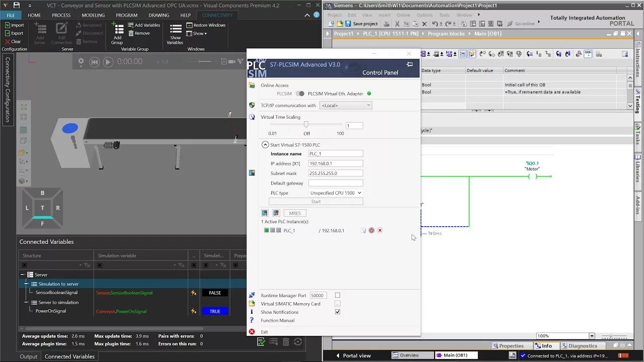Remove PLC_1 instance with red X icon

[380, 230]
